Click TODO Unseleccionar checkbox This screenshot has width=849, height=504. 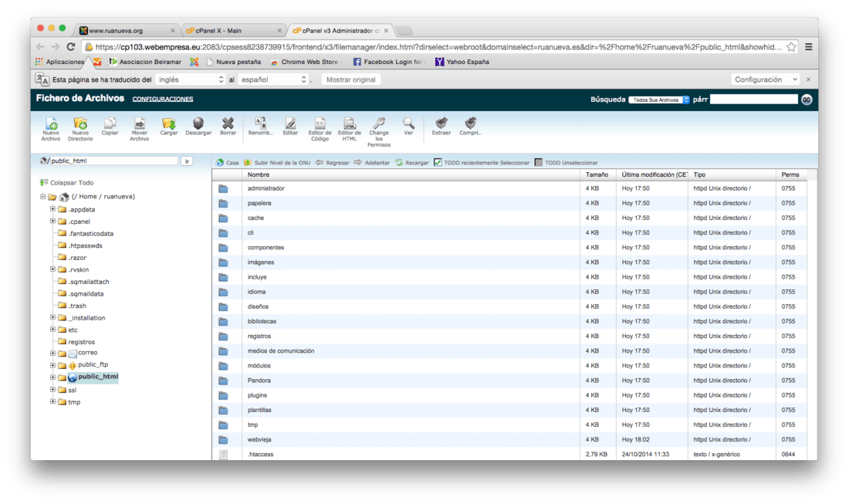[x=538, y=162]
